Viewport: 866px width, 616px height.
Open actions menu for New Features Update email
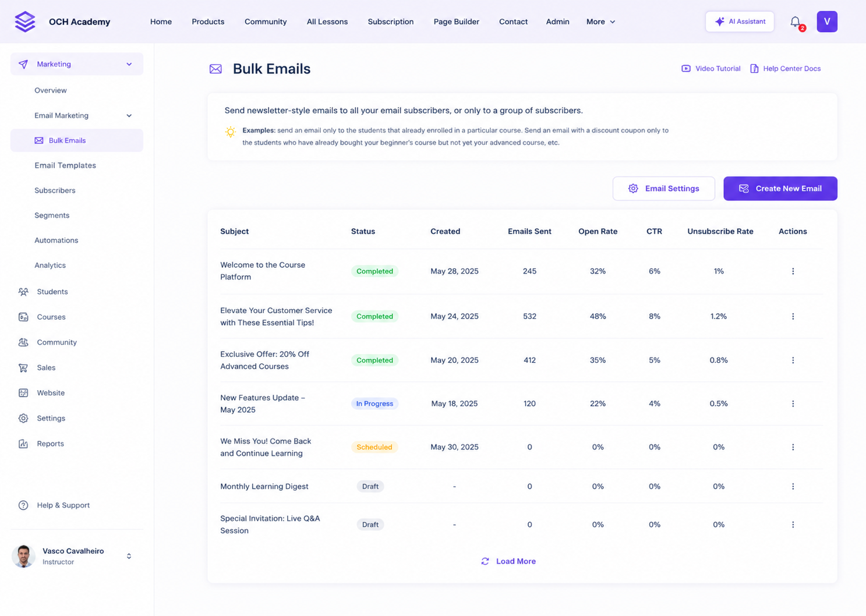click(x=793, y=403)
